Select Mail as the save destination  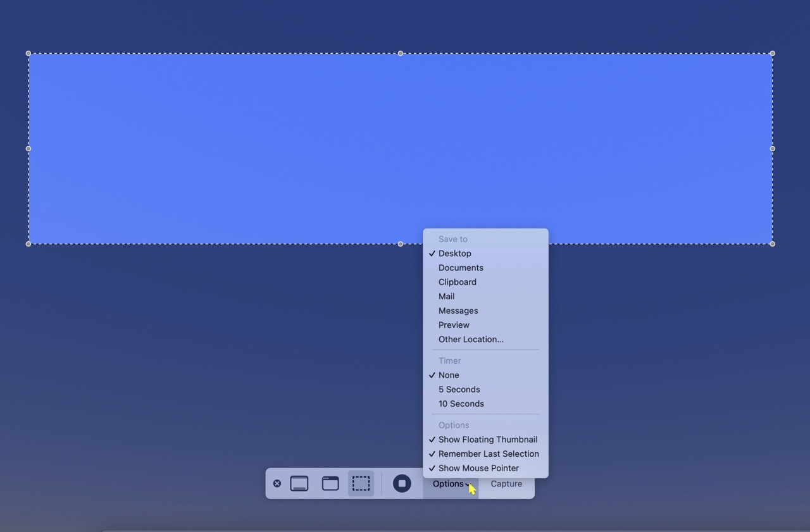click(446, 296)
